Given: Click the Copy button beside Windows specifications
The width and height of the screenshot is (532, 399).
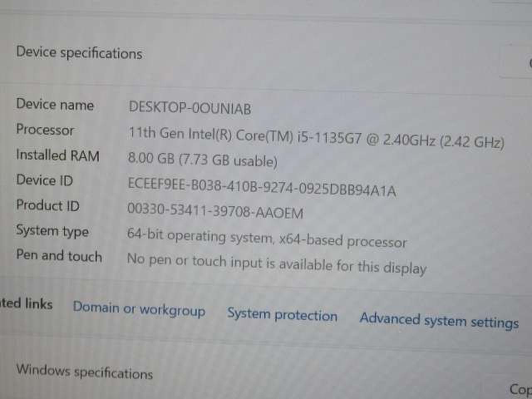Looking at the screenshot, I should click(520, 389).
